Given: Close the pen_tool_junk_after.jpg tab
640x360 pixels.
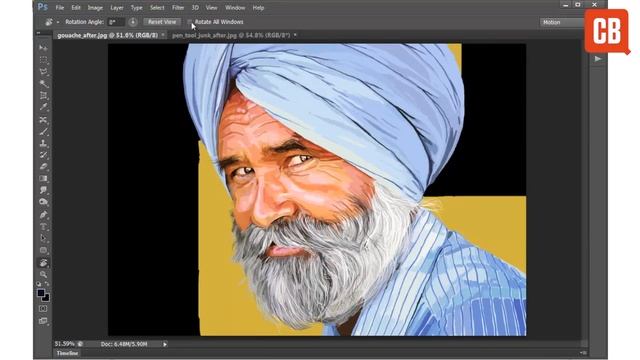Looking at the screenshot, I should pyautogui.click(x=295, y=36).
